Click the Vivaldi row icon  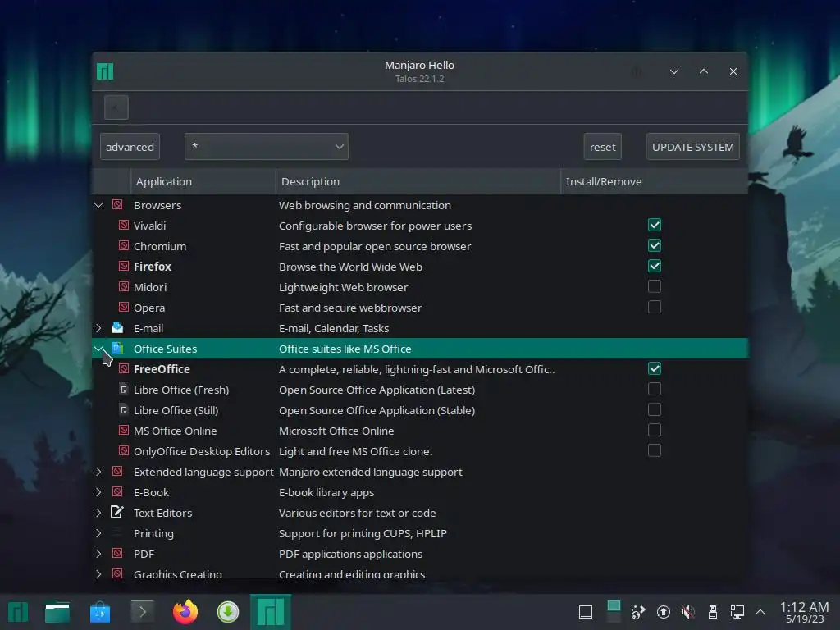point(124,225)
